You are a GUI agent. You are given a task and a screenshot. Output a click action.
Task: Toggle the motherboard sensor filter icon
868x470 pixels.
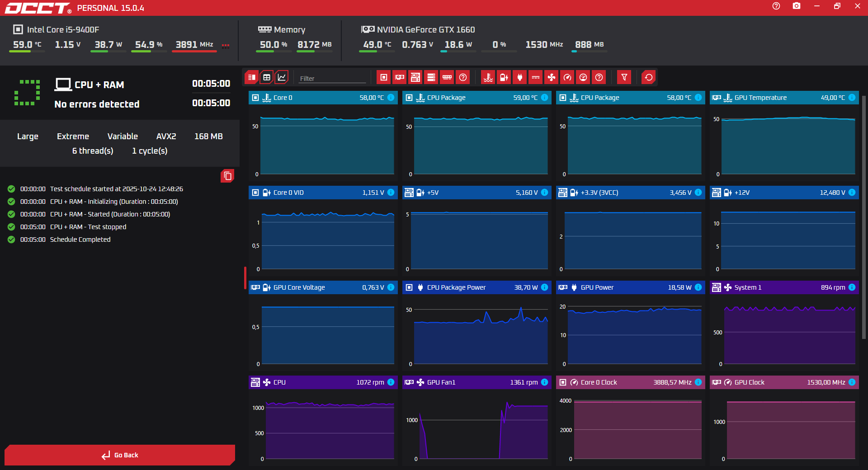pyautogui.click(x=415, y=77)
